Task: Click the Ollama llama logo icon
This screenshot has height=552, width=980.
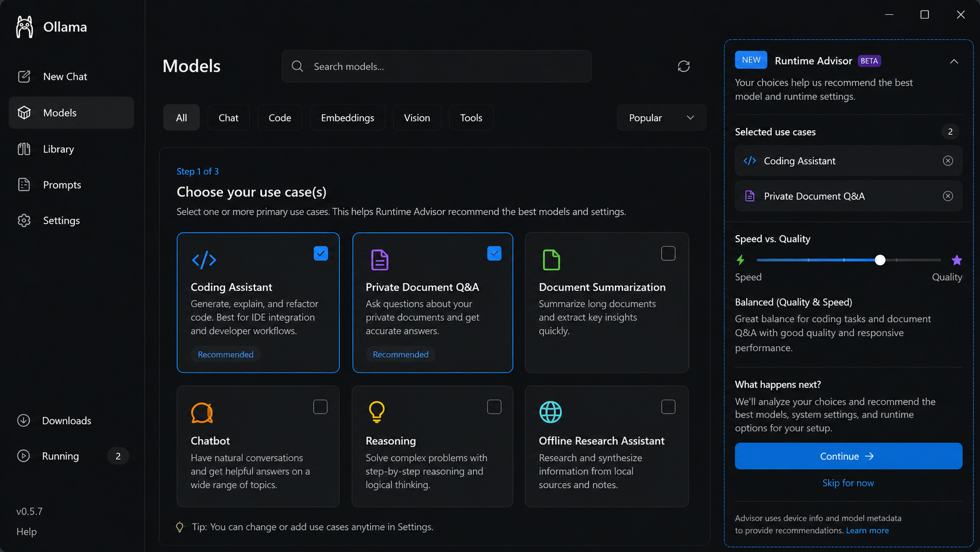Action: [x=25, y=27]
